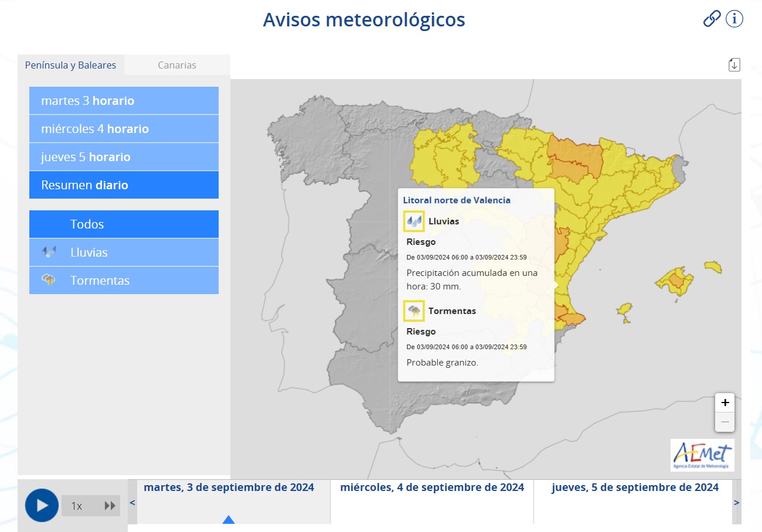This screenshot has width=762, height=532.
Task: Select the Resumen diario view
Action: [124, 185]
